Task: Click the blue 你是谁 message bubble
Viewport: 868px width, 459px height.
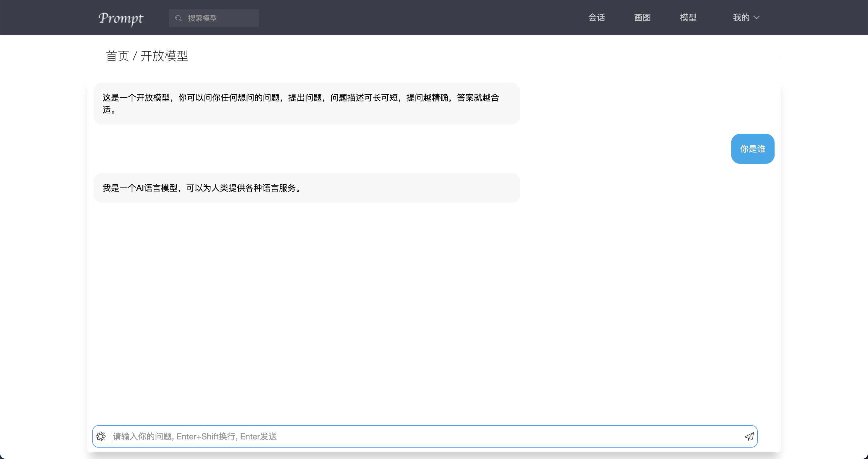Action: coord(753,149)
